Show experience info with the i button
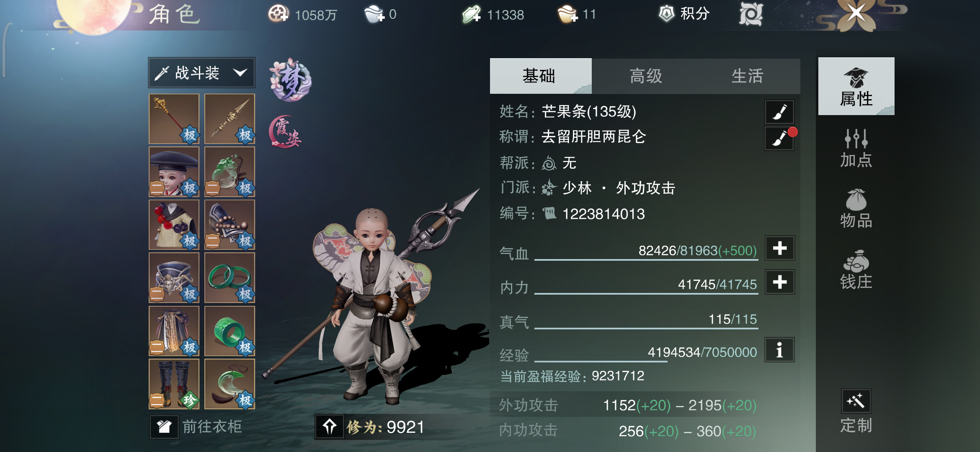 tap(779, 350)
